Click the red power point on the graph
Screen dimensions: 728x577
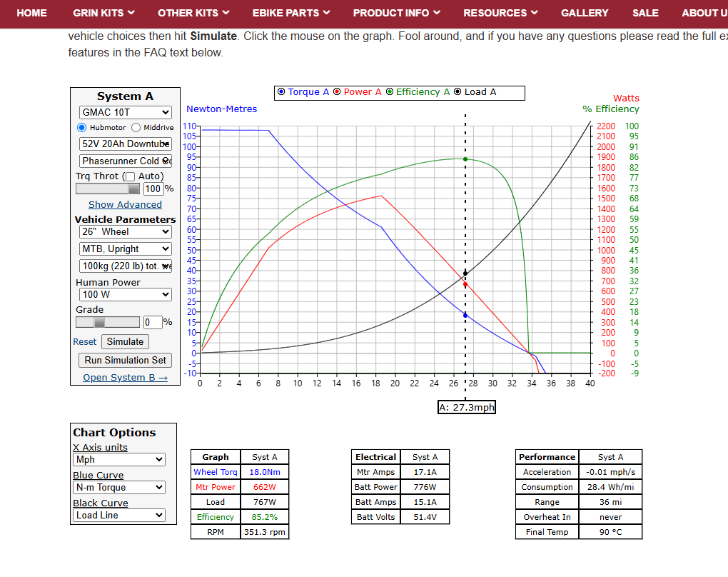(x=465, y=284)
